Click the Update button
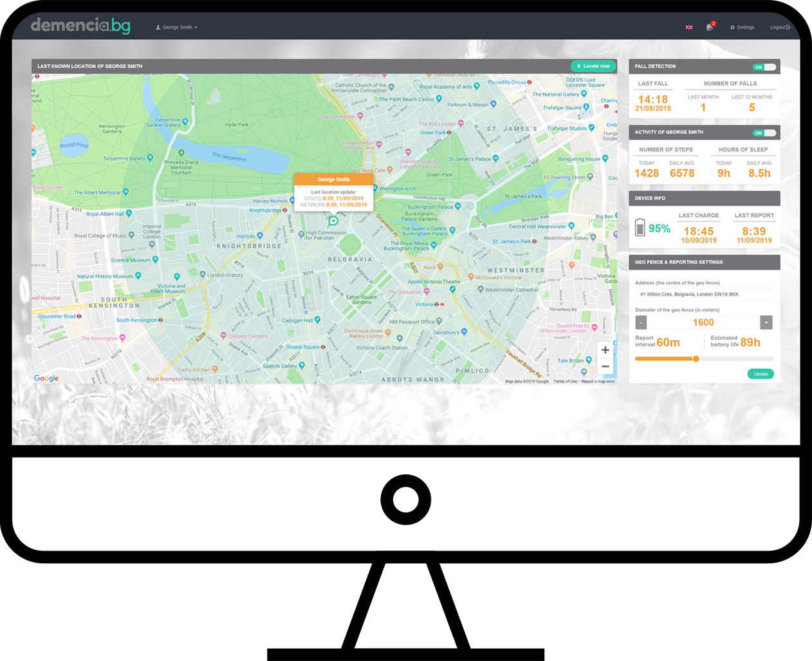The height and width of the screenshot is (661, 812). (760, 374)
